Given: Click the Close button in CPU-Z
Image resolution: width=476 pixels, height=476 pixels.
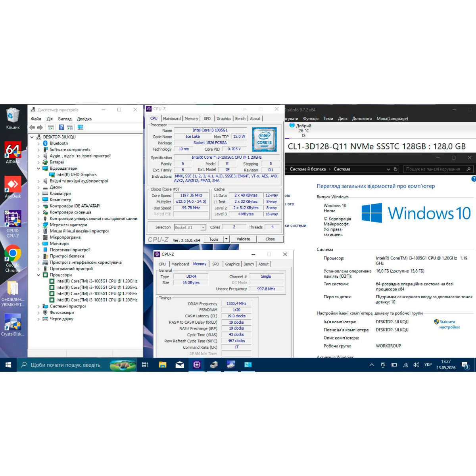Looking at the screenshot, I should coord(270,239).
